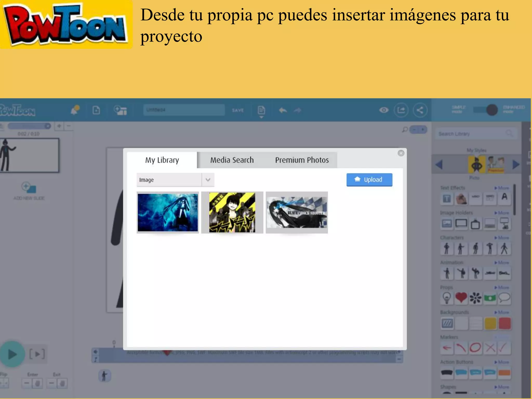Select the hand writing text effect

(461, 199)
